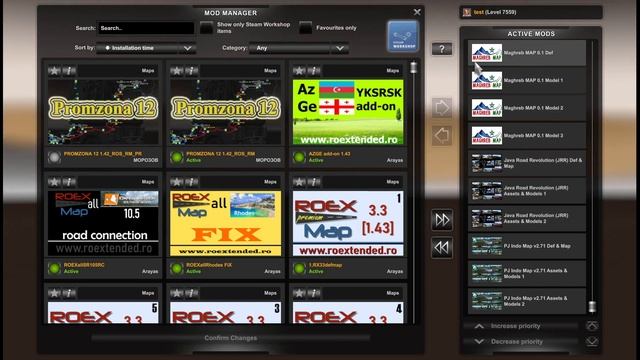Enable Show only Steam Workshop items checkbox
640x360 pixels.
(x=207, y=28)
